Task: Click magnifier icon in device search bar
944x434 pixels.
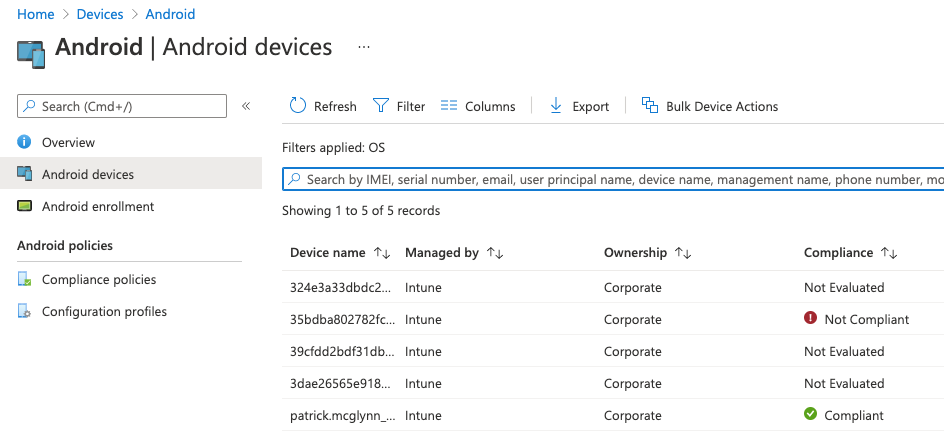Action: tap(294, 179)
